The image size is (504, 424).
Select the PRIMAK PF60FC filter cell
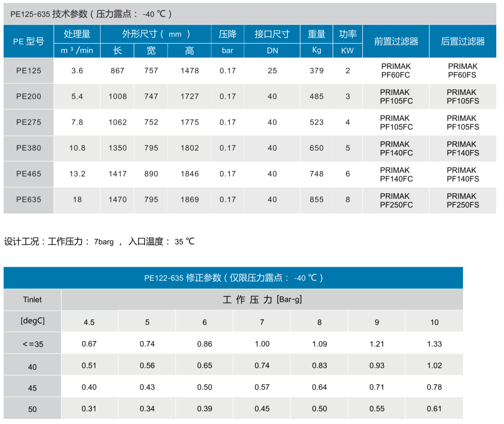pos(396,71)
